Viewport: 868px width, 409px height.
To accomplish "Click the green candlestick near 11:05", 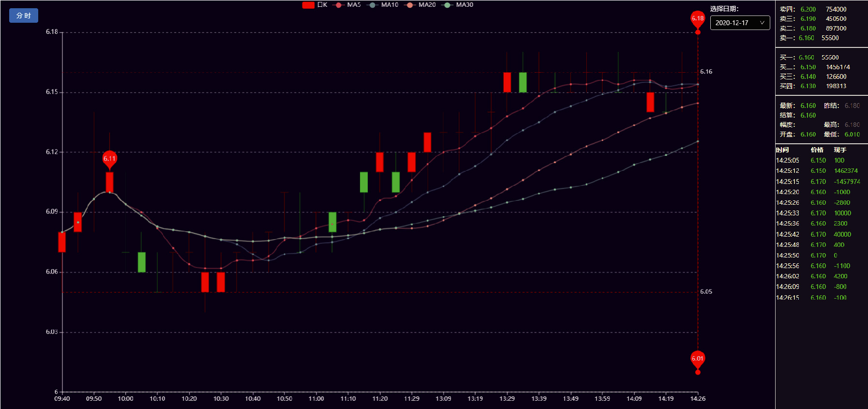I will point(332,222).
